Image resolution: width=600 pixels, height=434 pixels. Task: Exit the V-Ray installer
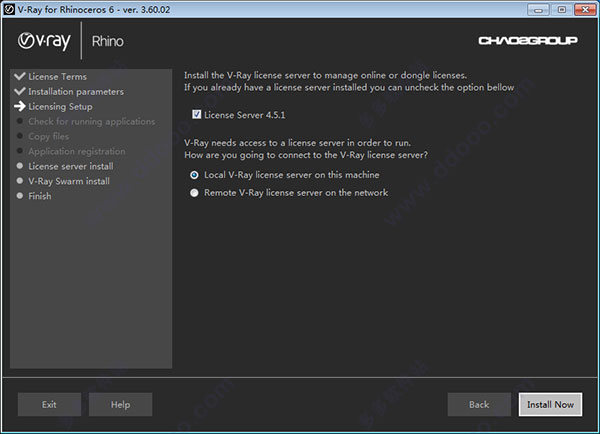[x=49, y=404]
